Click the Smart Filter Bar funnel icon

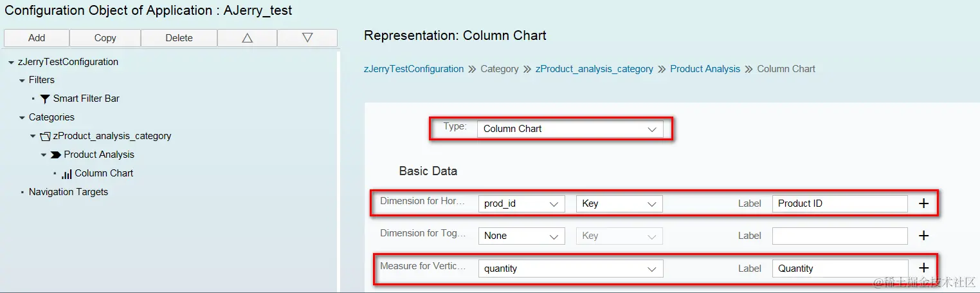(x=45, y=99)
